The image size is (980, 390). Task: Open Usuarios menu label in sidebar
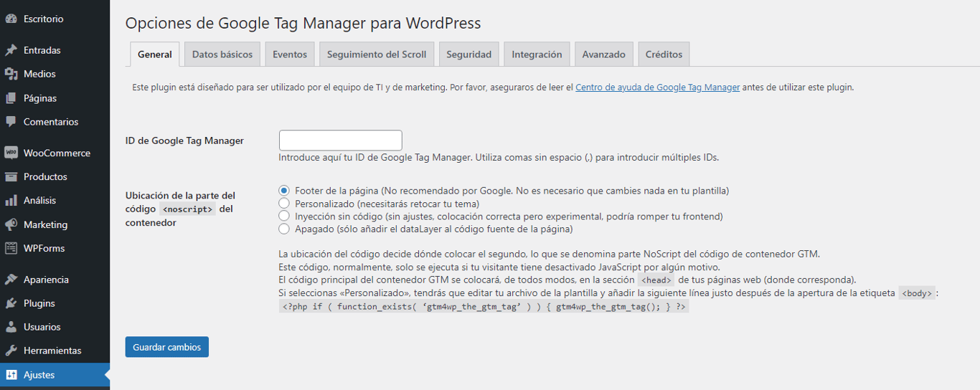tap(42, 327)
